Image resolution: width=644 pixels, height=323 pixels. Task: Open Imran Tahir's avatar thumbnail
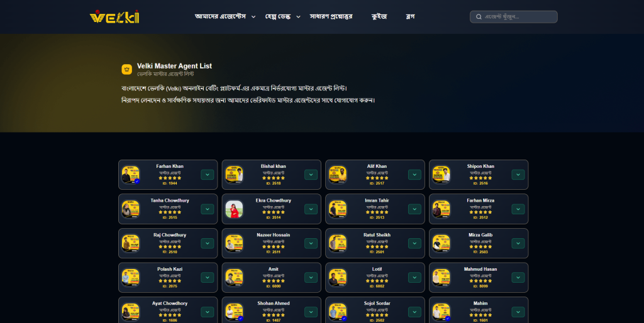click(x=338, y=209)
